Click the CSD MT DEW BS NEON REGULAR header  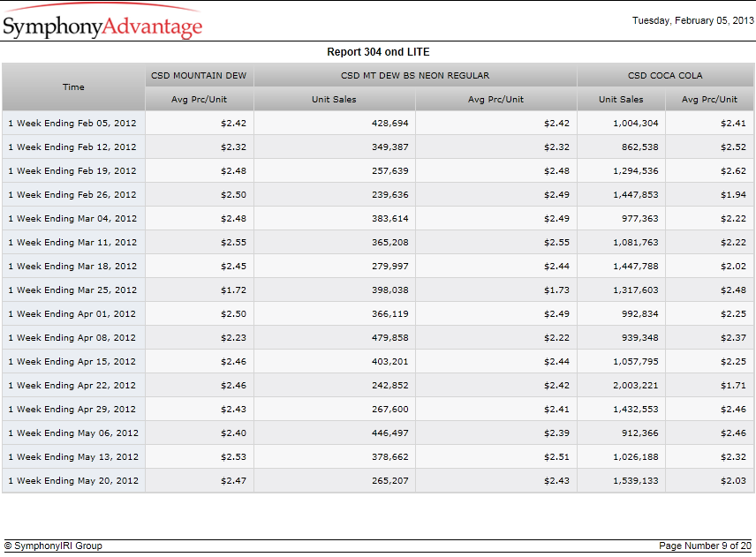click(415, 76)
